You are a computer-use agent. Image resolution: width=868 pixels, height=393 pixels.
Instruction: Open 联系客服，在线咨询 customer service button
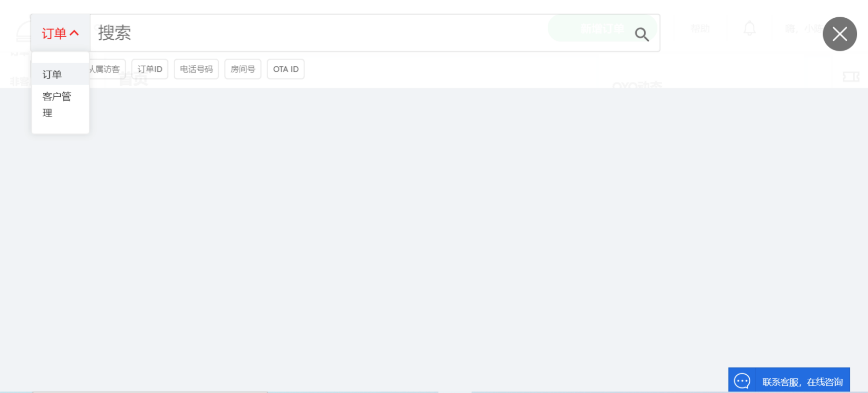[802, 381]
